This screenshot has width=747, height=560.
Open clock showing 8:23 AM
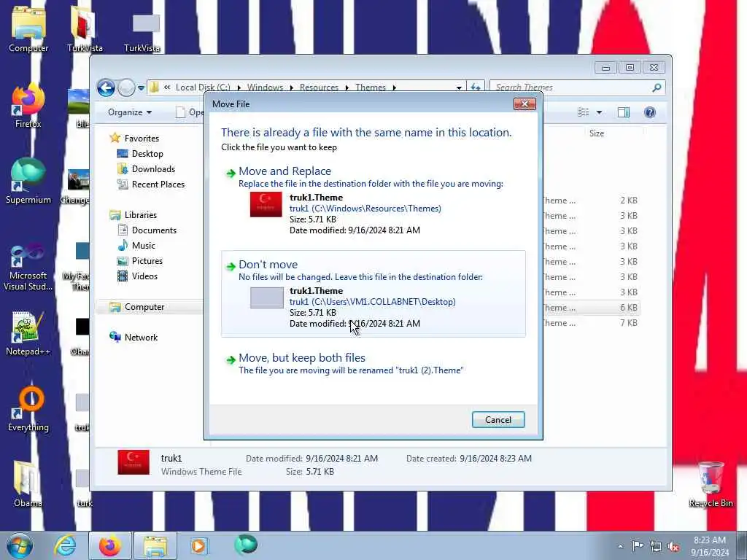coord(710,546)
